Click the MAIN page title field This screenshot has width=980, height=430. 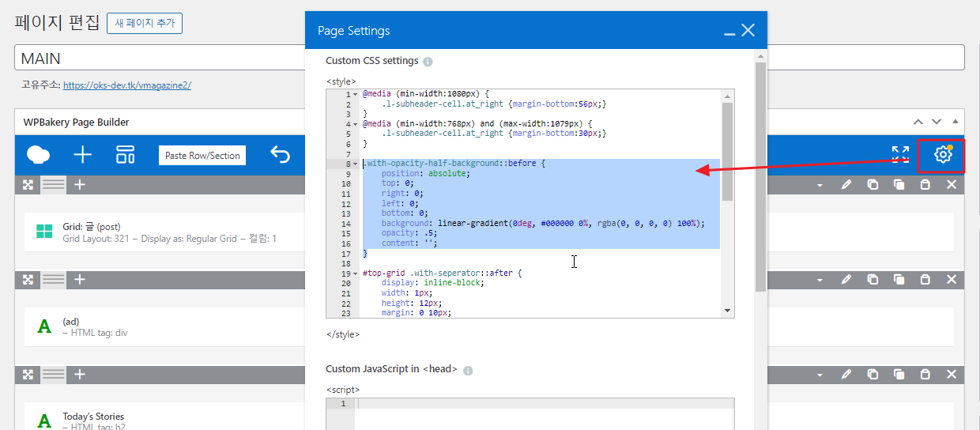[489, 58]
